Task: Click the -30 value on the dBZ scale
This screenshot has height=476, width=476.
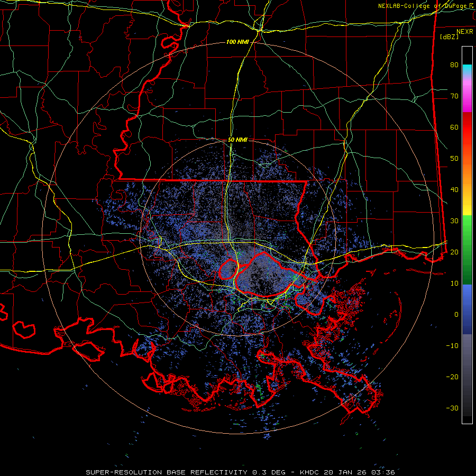Action: pos(452,408)
